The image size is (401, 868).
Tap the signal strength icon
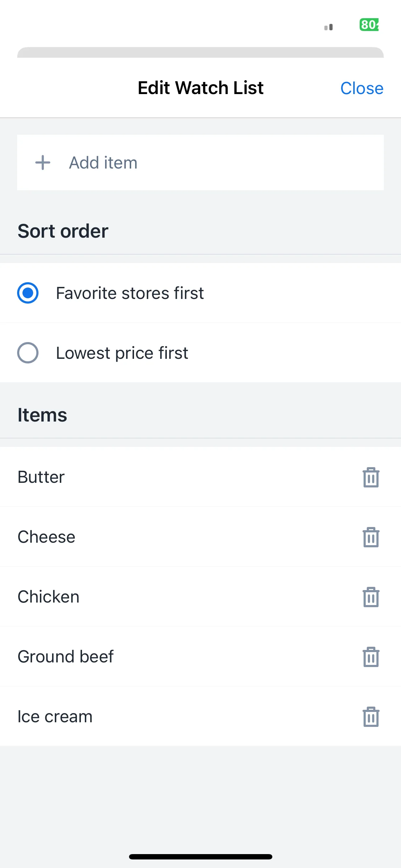pyautogui.click(x=329, y=27)
